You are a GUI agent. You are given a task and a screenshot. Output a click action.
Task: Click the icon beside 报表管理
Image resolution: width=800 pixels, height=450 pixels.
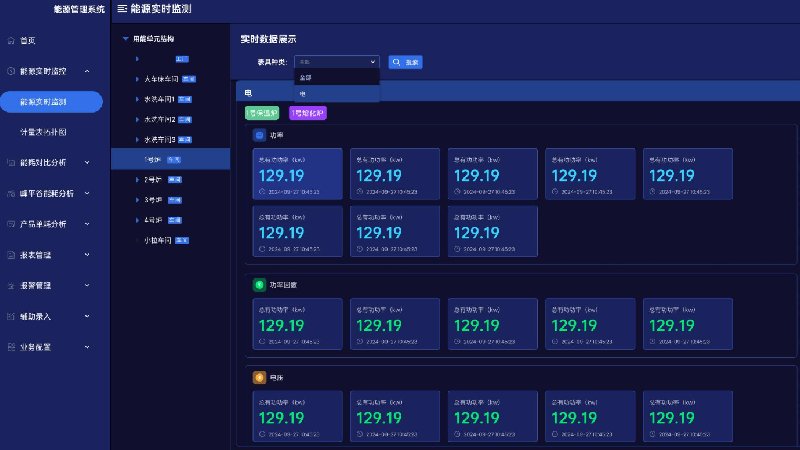coord(11,255)
